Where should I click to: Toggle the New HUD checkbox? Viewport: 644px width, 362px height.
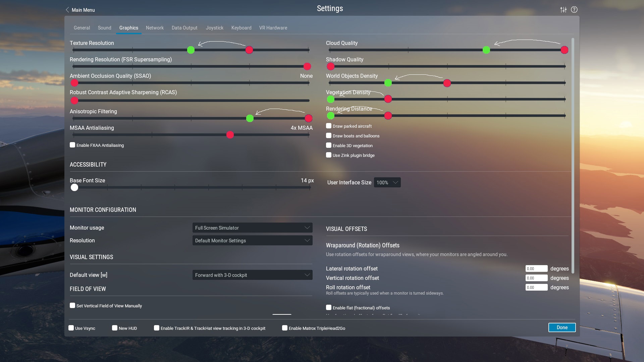point(115,328)
